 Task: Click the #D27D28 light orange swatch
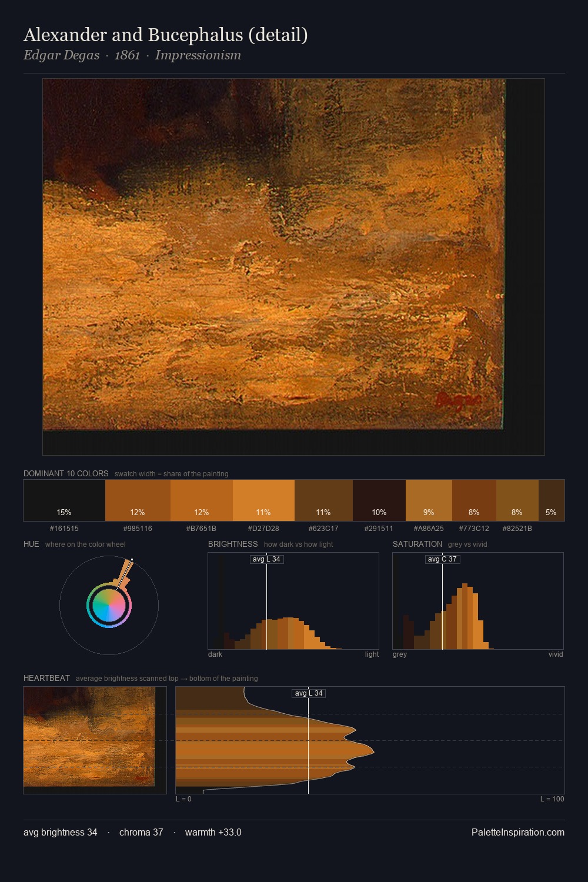263,500
